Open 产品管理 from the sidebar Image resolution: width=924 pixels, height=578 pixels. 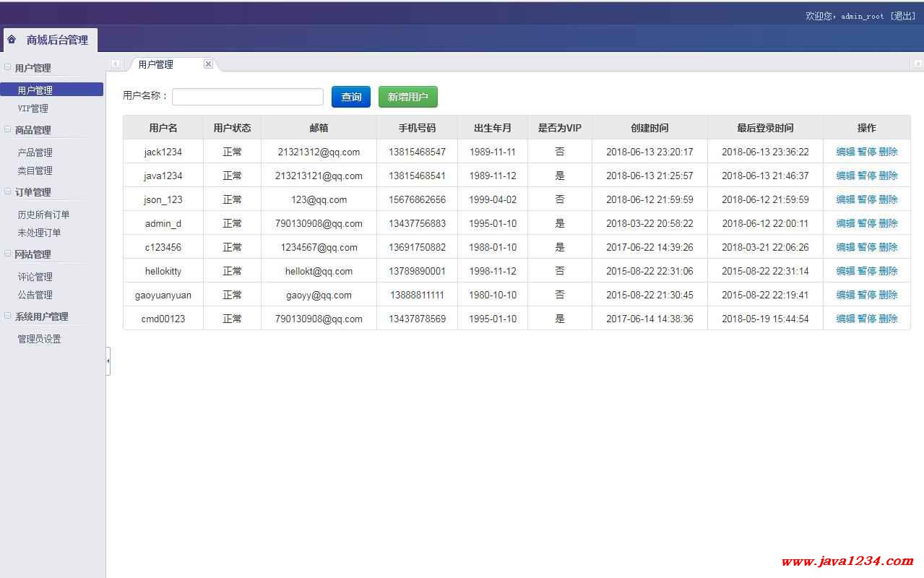pyautogui.click(x=35, y=152)
